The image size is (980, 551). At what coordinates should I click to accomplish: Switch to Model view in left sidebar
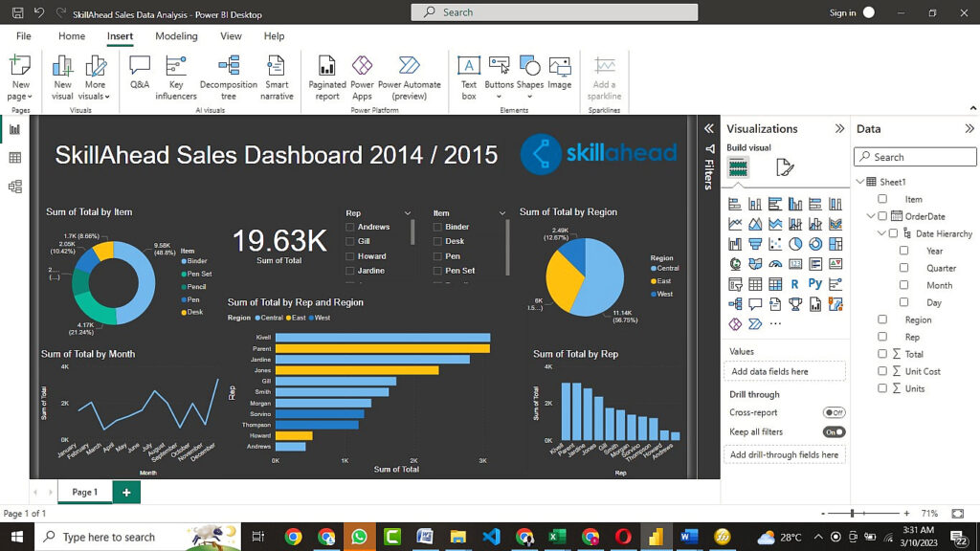click(15, 187)
